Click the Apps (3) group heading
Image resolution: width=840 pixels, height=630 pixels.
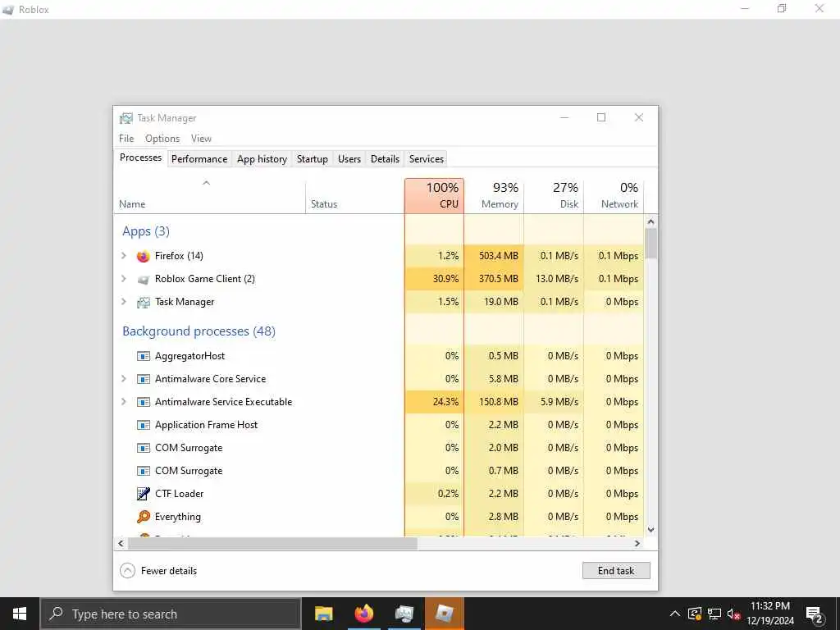click(x=146, y=231)
